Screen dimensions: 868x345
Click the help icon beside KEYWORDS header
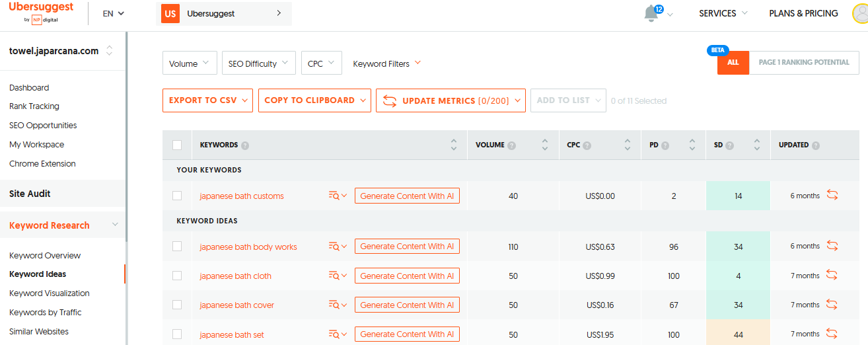(x=245, y=145)
